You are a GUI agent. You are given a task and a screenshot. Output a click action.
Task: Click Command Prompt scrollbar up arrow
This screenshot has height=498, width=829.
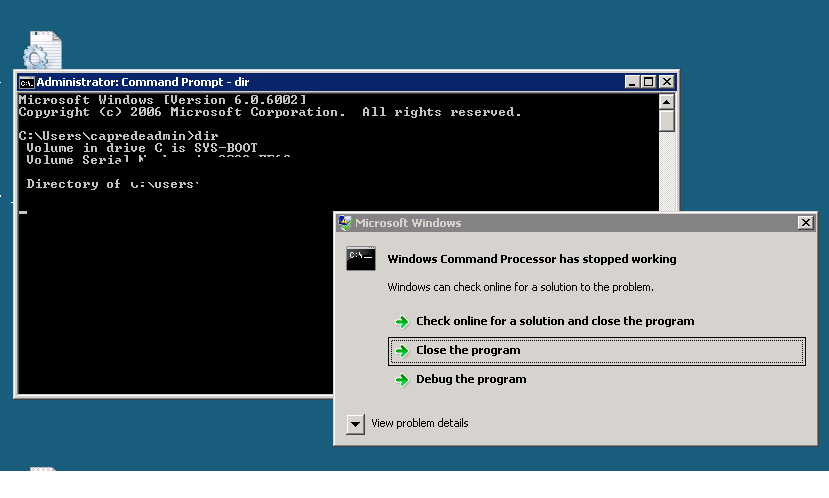(667, 102)
